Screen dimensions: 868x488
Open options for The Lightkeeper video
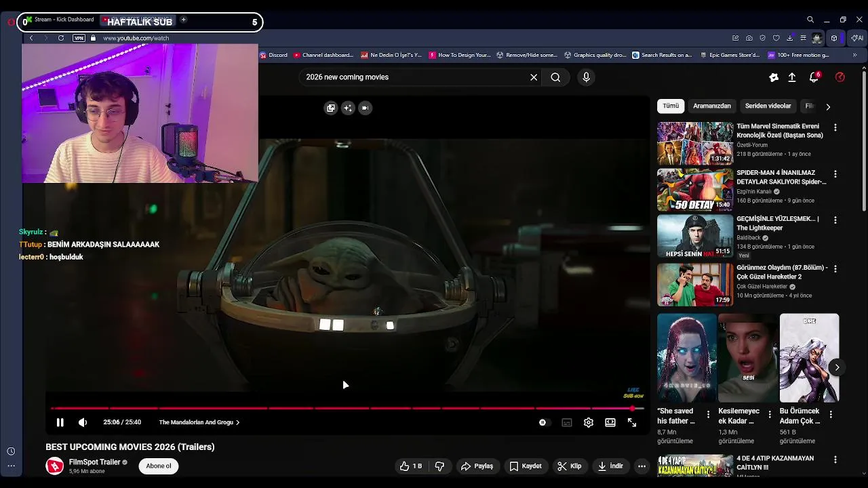835,220
